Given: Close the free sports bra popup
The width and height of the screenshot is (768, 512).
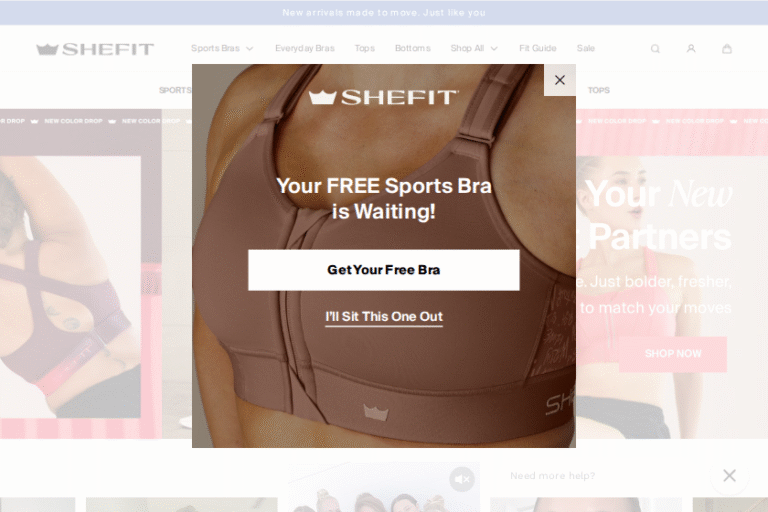Looking at the screenshot, I should click(x=560, y=80).
